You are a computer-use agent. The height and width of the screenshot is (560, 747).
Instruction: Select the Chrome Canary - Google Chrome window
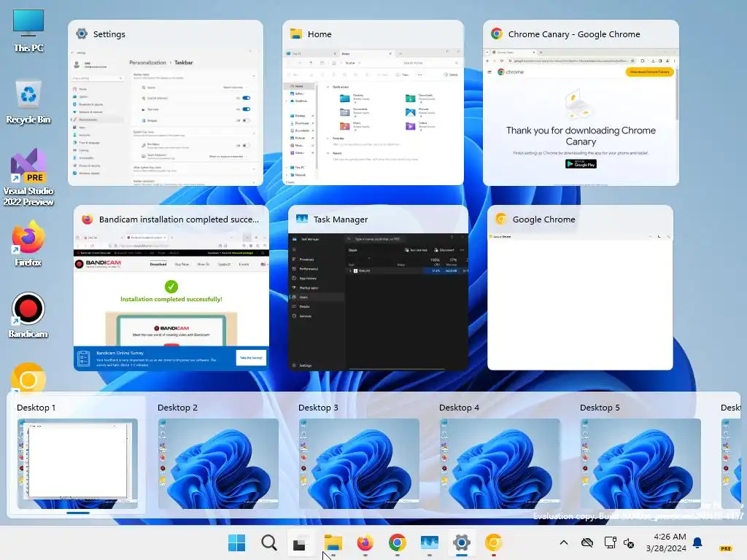click(581, 102)
